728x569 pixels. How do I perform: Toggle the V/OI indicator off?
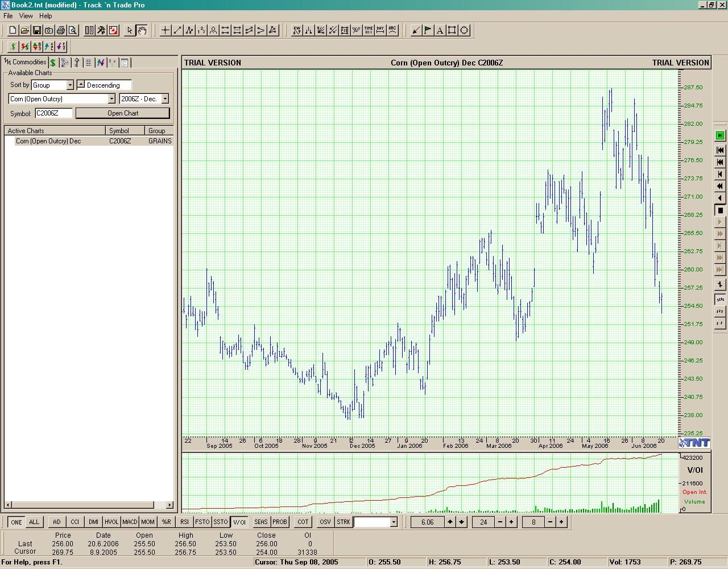click(x=239, y=522)
